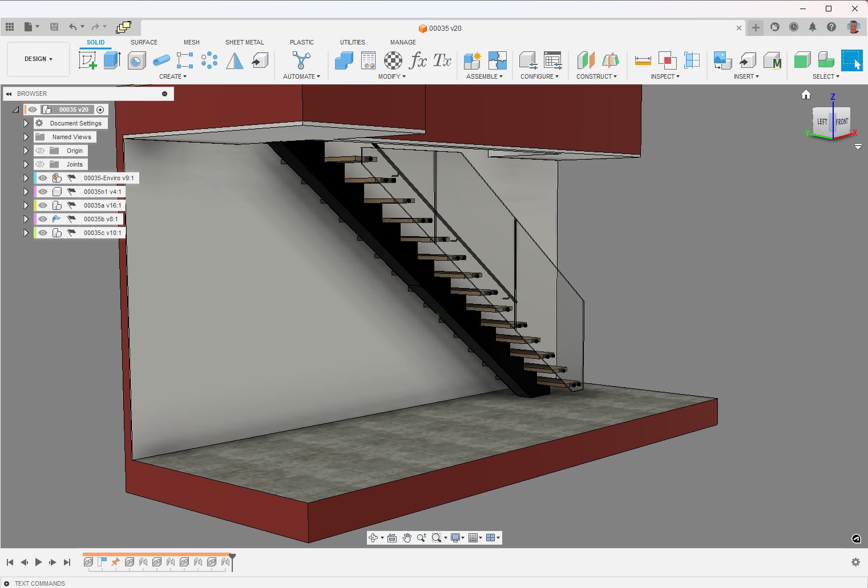Click the Mirror tool icon
868x588 pixels.
click(235, 60)
